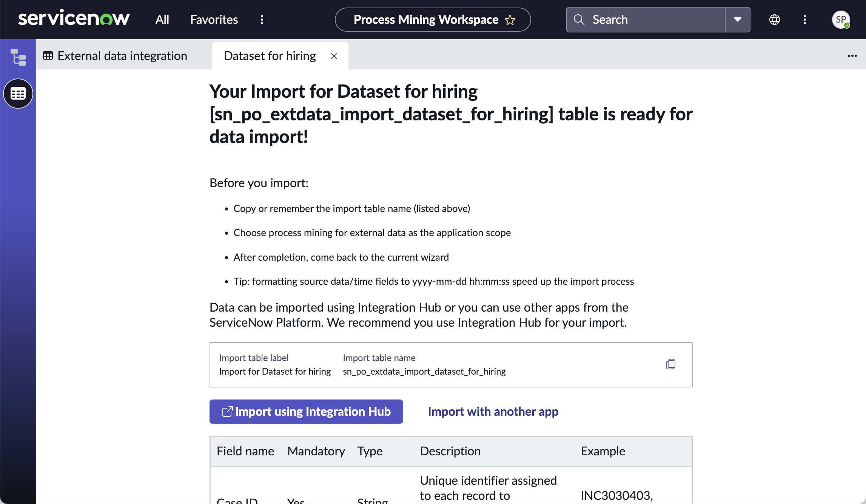Open the header overflow menu near the avatar

click(805, 20)
